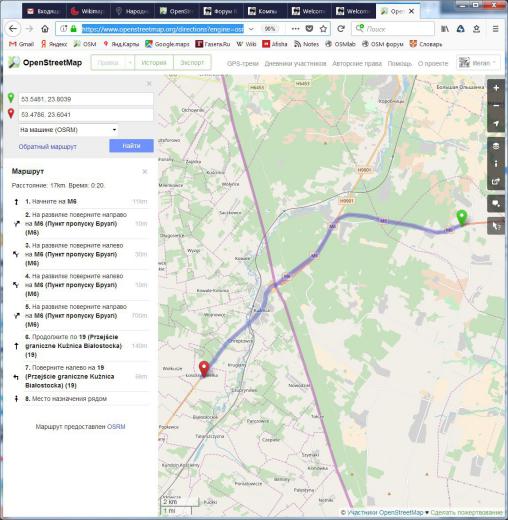508x520 pixels.
Task: Zoom out on the map
Action: coord(496,106)
